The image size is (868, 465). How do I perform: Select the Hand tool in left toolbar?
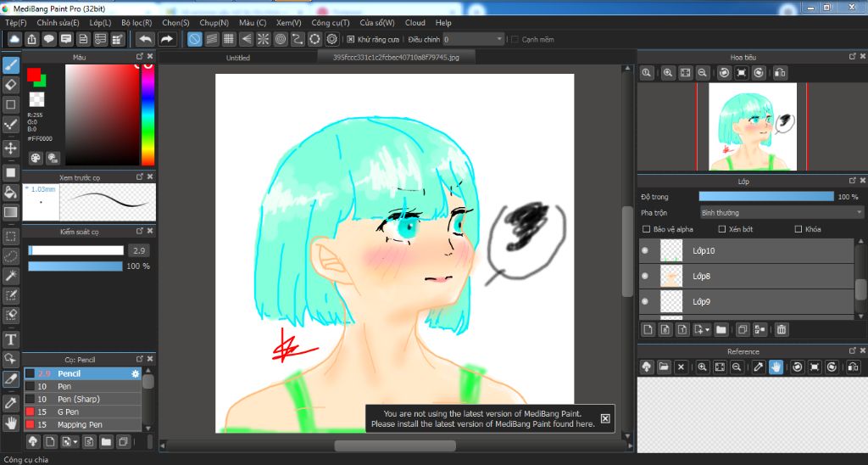(10, 423)
